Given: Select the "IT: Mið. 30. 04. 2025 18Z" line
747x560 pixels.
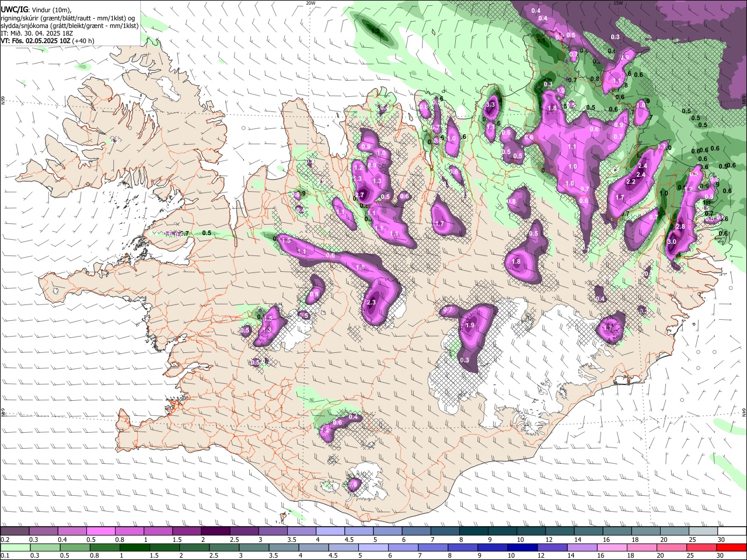Looking at the screenshot, I should 36,33.
